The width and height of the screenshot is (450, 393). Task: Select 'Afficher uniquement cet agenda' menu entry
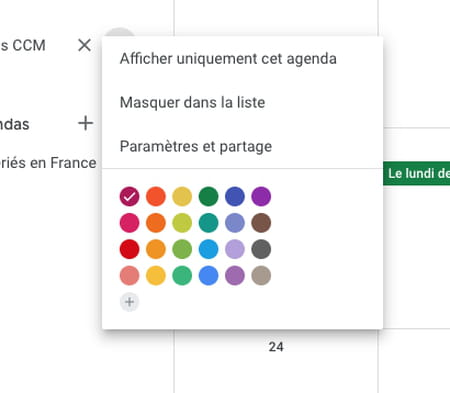click(x=228, y=59)
